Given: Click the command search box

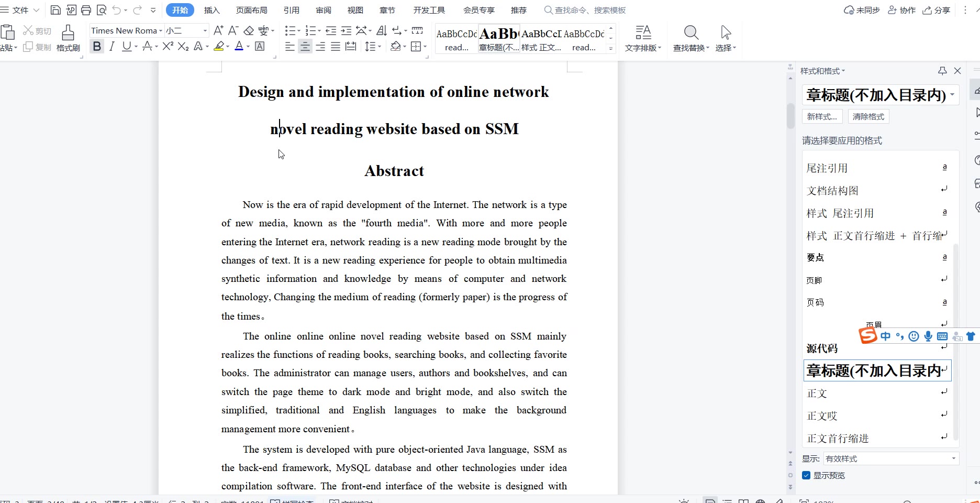Looking at the screenshot, I should (x=585, y=10).
